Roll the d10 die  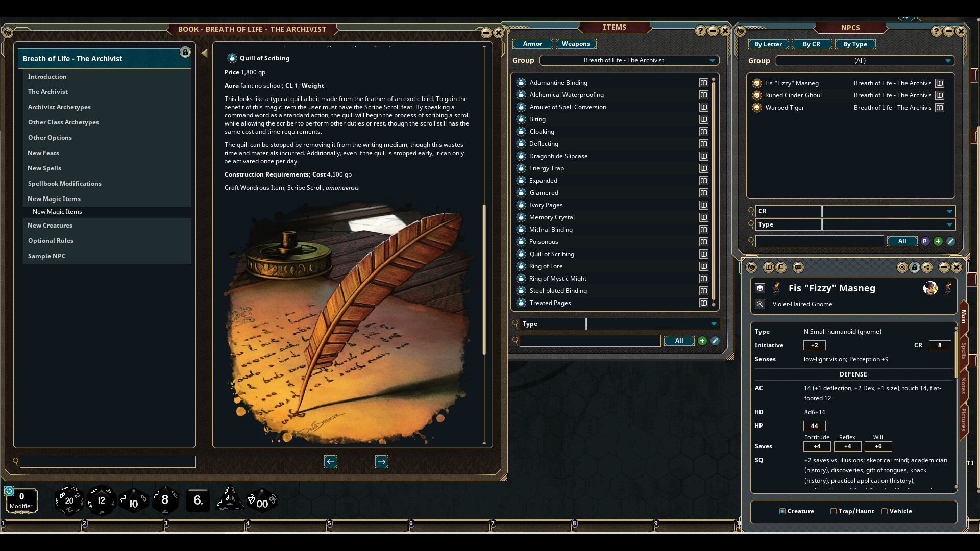(x=133, y=502)
